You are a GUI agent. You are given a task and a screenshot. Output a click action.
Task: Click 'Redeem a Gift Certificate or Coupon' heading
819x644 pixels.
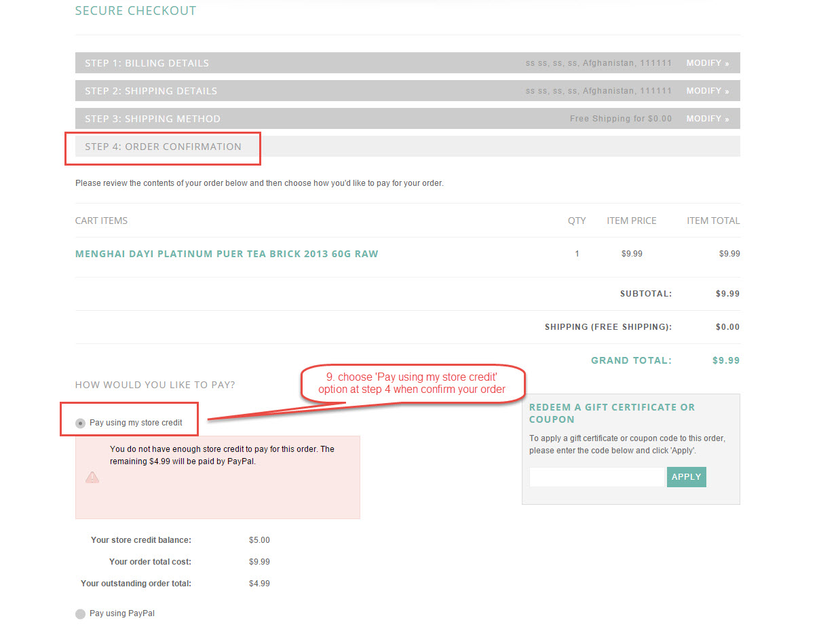coord(612,413)
